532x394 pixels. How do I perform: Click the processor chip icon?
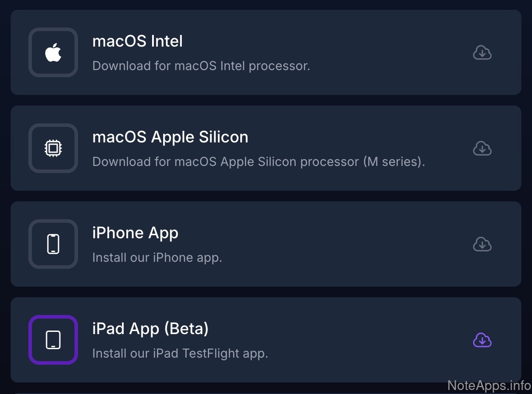click(53, 148)
